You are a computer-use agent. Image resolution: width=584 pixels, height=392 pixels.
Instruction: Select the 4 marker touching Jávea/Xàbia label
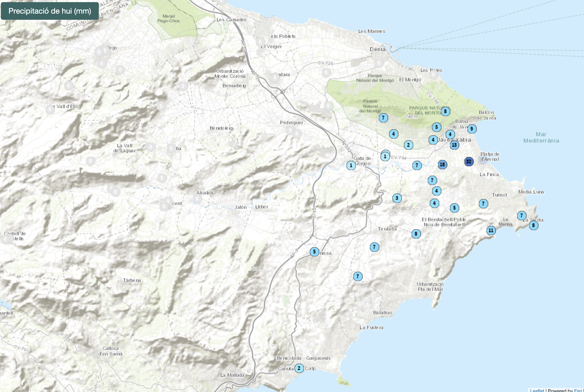(x=433, y=140)
